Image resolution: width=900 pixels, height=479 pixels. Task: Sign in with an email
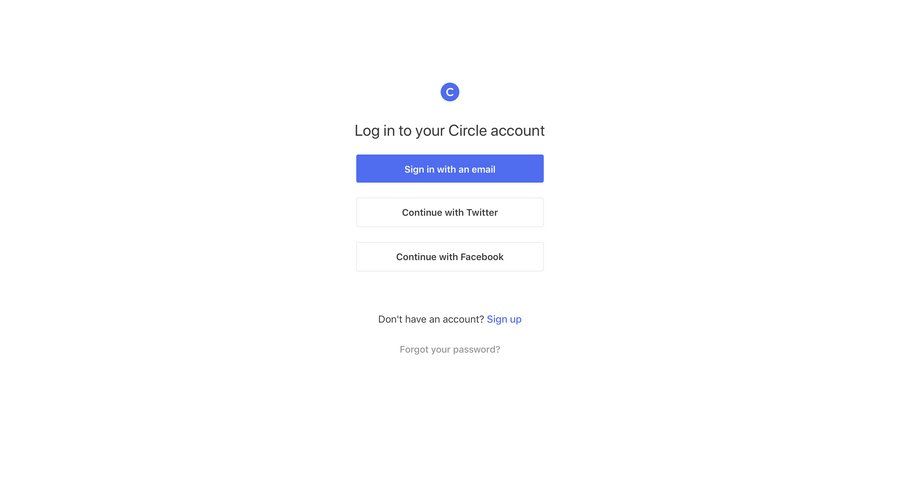[x=449, y=169]
